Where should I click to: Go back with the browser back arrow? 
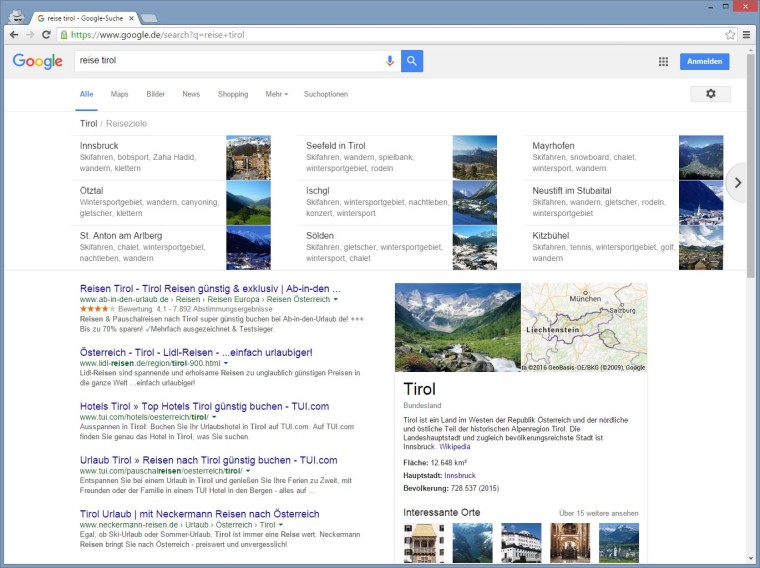tap(14, 34)
